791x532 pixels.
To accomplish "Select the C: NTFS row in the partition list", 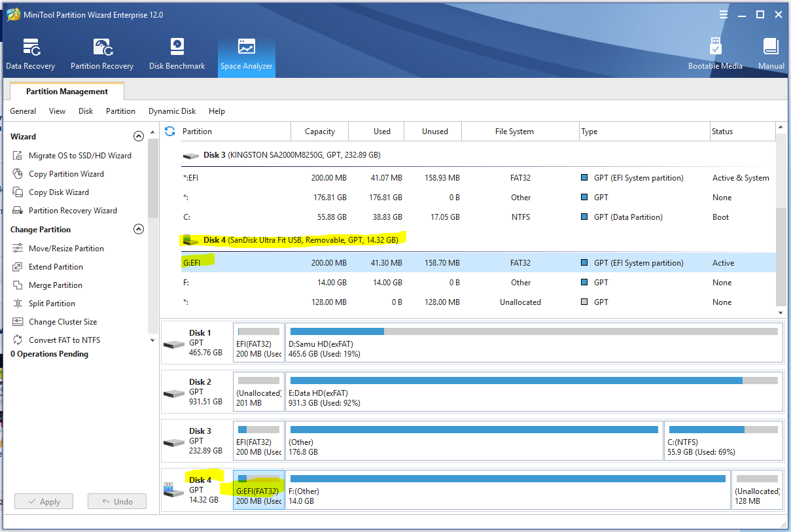I will (479, 217).
